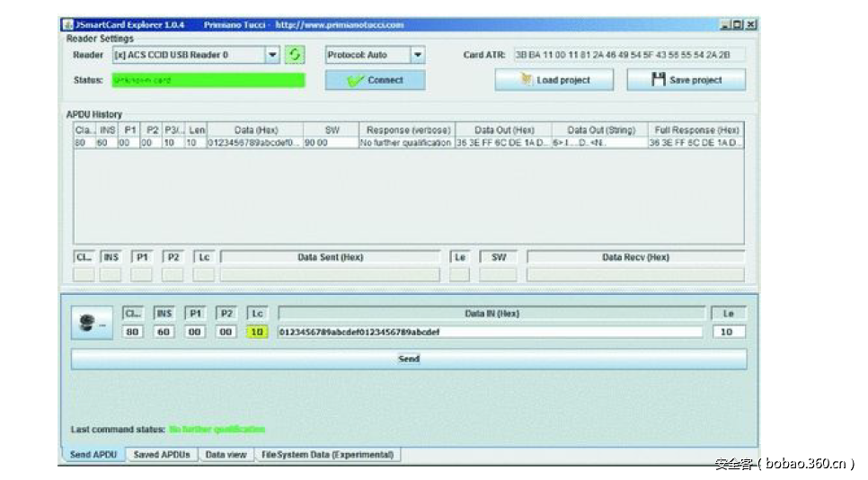Open the Data view tab
The width and height of the screenshot is (868, 480).
pos(226,455)
